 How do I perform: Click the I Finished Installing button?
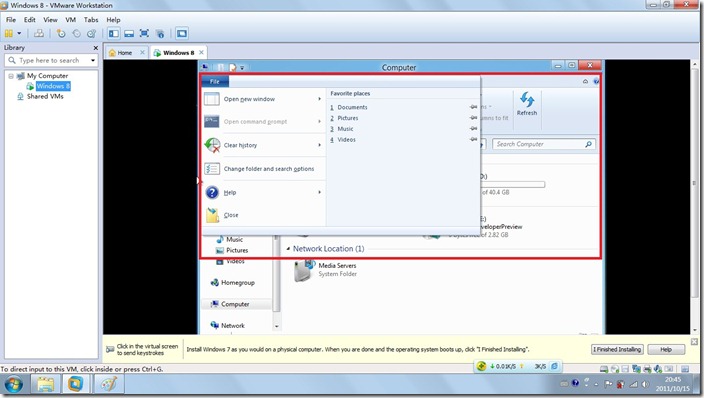click(617, 349)
